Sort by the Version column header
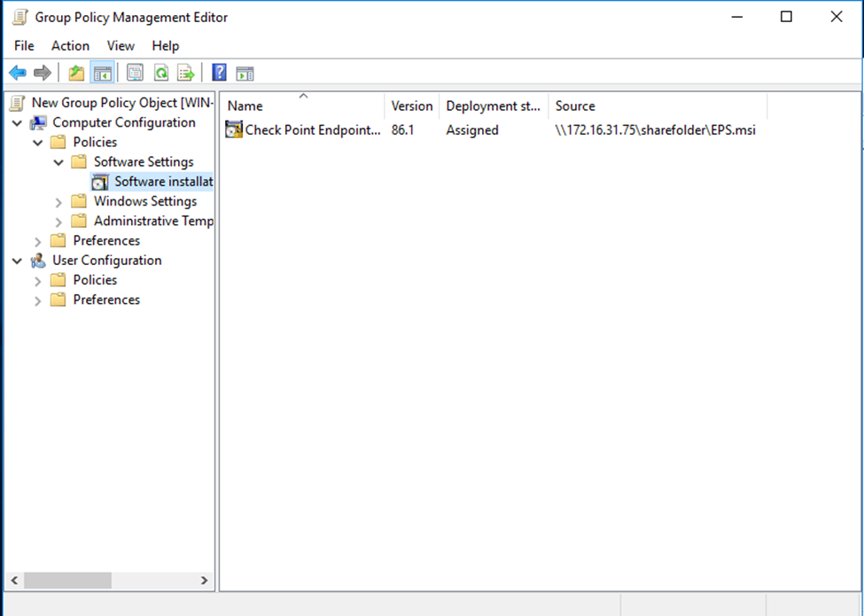The width and height of the screenshot is (864, 616). click(411, 105)
